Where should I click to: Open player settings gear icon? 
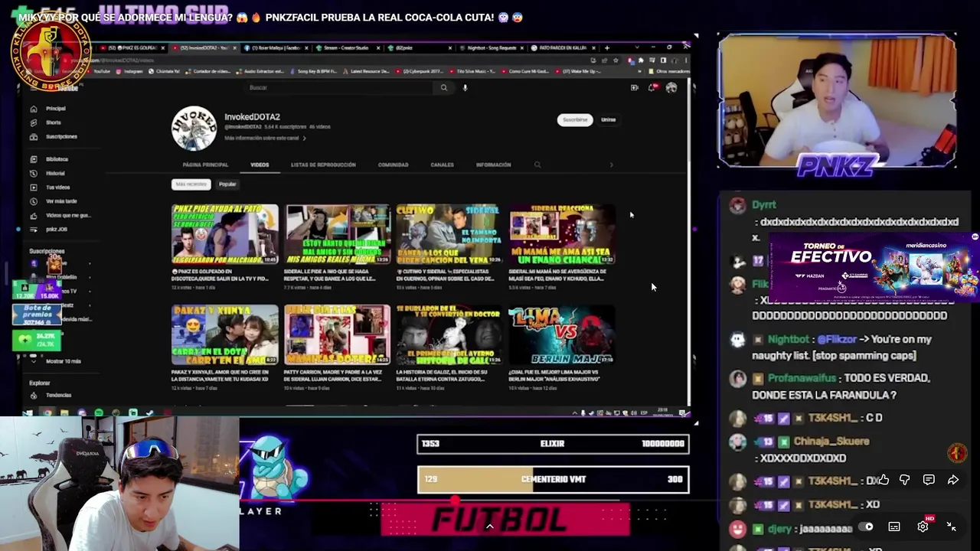pyautogui.click(x=923, y=527)
